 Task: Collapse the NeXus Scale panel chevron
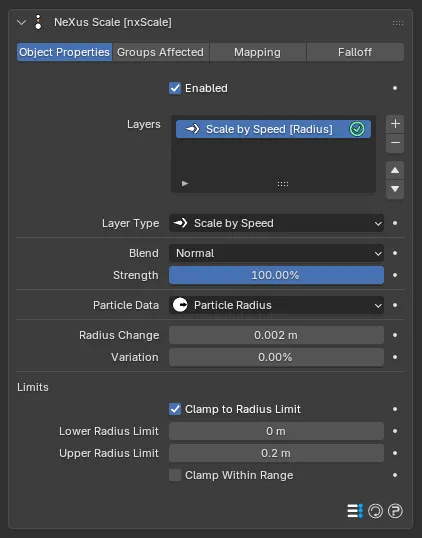22,23
